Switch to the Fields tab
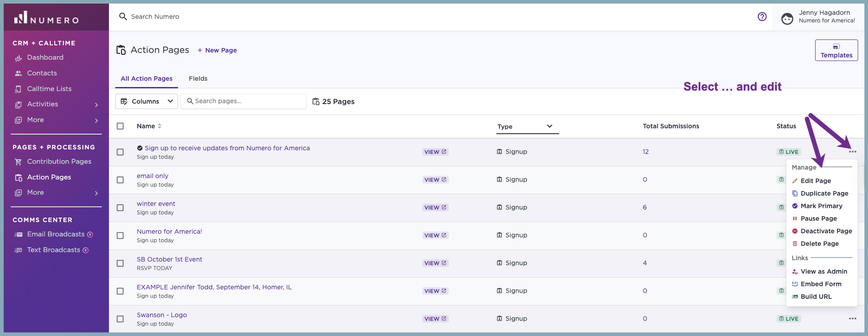 pyautogui.click(x=198, y=79)
